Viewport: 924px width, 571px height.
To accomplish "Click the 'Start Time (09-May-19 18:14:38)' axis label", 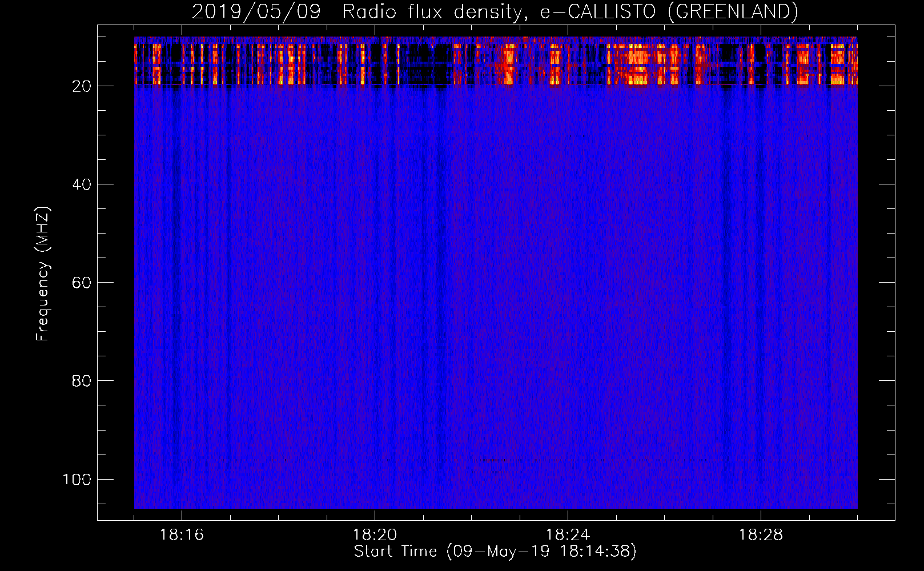I will click(495, 552).
